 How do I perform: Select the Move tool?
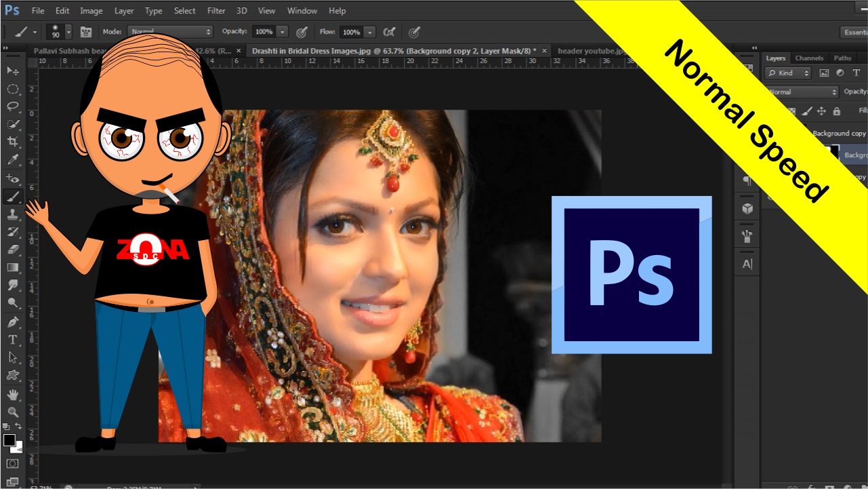point(13,71)
